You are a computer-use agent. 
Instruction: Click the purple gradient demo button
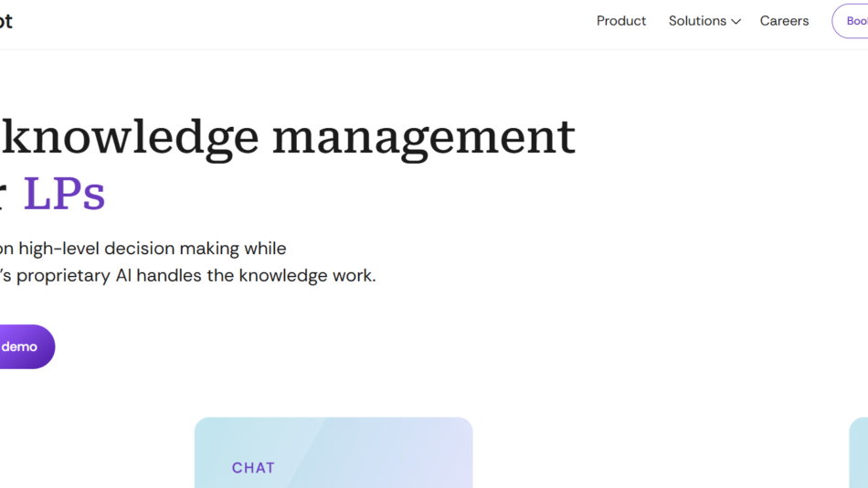point(23,347)
